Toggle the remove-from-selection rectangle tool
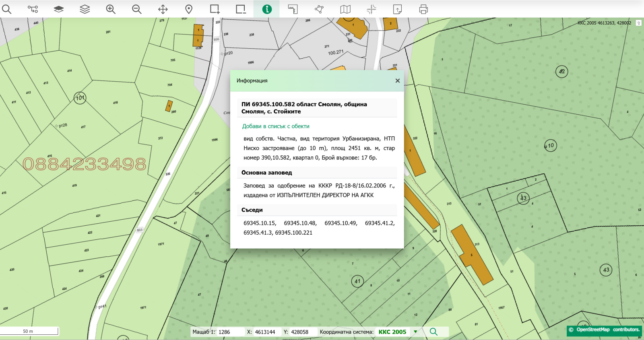This screenshot has height=340, width=644. point(241,9)
